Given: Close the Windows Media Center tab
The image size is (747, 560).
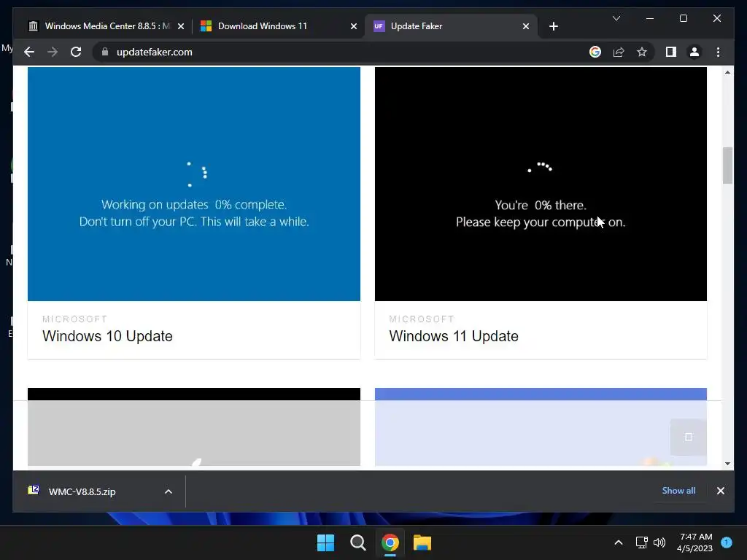Looking at the screenshot, I should click(x=181, y=26).
